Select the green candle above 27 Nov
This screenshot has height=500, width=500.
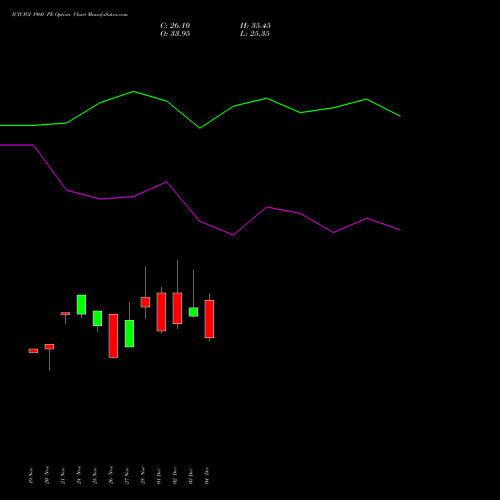(x=129, y=334)
